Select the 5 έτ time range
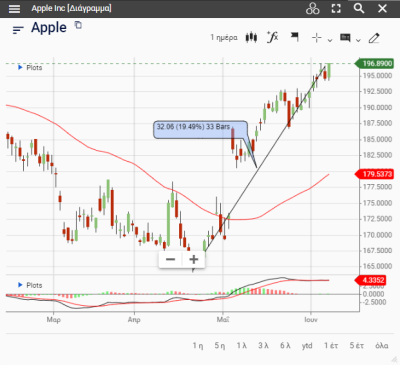 pos(356,346)
